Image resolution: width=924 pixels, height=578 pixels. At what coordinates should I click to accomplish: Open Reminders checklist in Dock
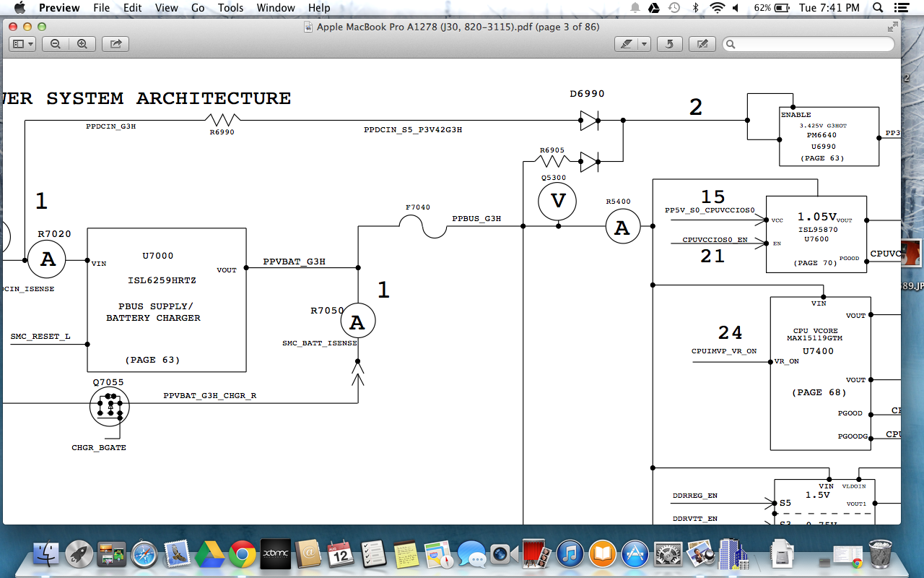(x=373, y=555)
